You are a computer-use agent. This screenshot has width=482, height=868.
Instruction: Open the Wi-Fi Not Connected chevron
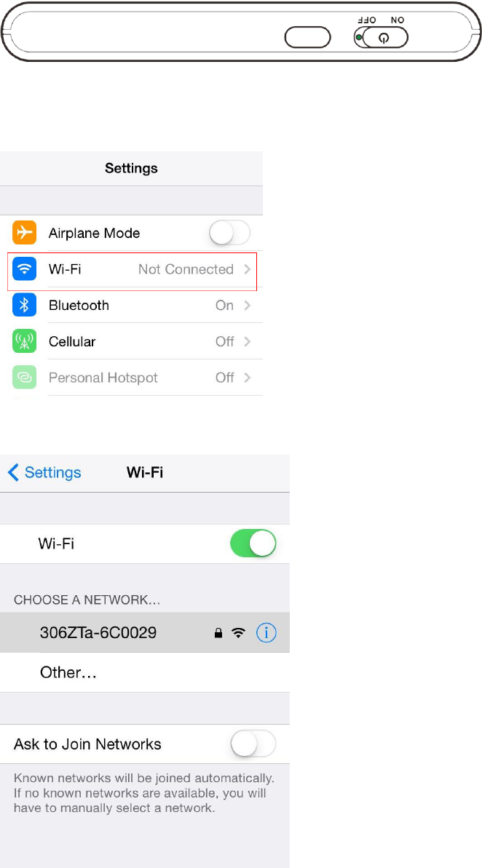click(x=248, y=270)
